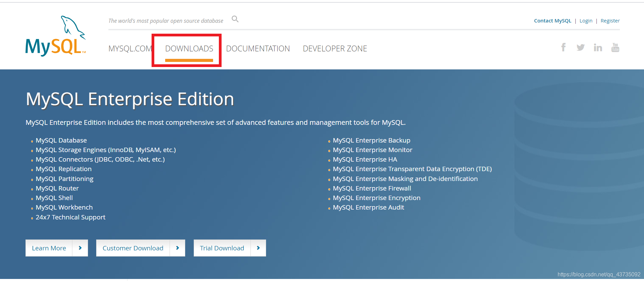
Task: Select the '24x7 Technical Support' list item
Action: [x=70, y=217]
